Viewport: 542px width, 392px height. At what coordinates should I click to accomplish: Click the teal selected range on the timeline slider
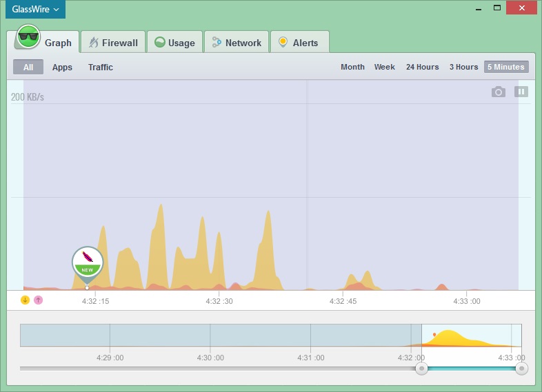point(472,369)
